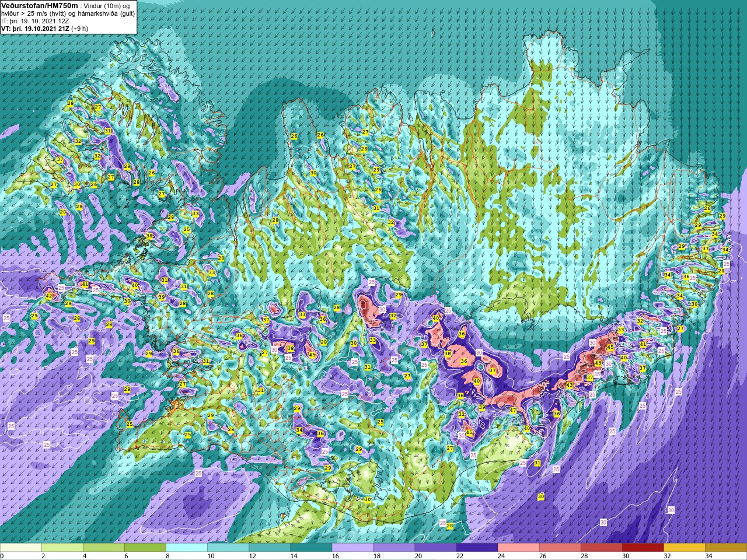Select the light green 2–4 m/s legend swatch

click(x=62, y=548)
